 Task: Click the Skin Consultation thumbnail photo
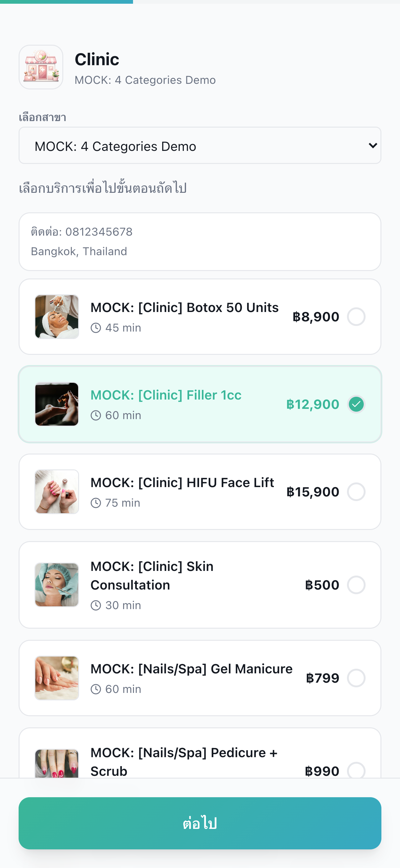pyautogui.click(x=57, y=585)
